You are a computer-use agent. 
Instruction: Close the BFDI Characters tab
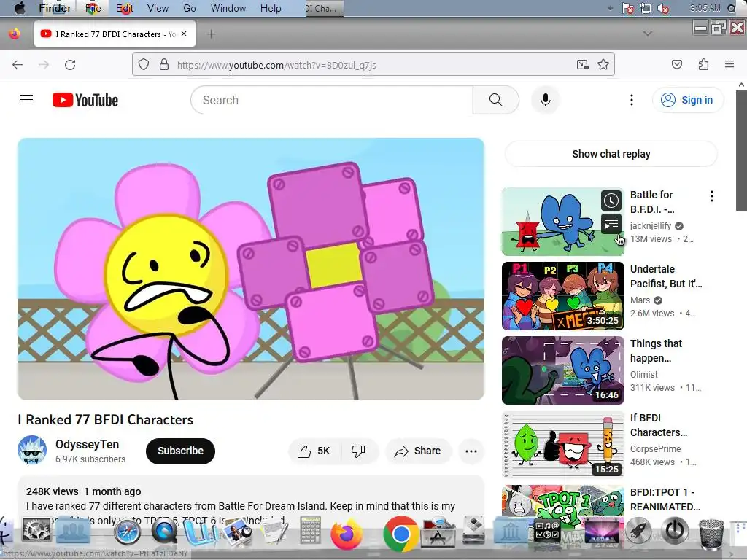(x=184, y=34)
